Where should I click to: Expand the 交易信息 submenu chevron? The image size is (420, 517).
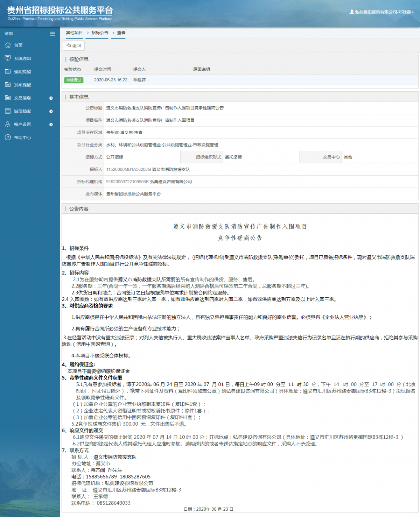(x=51, y=98)
